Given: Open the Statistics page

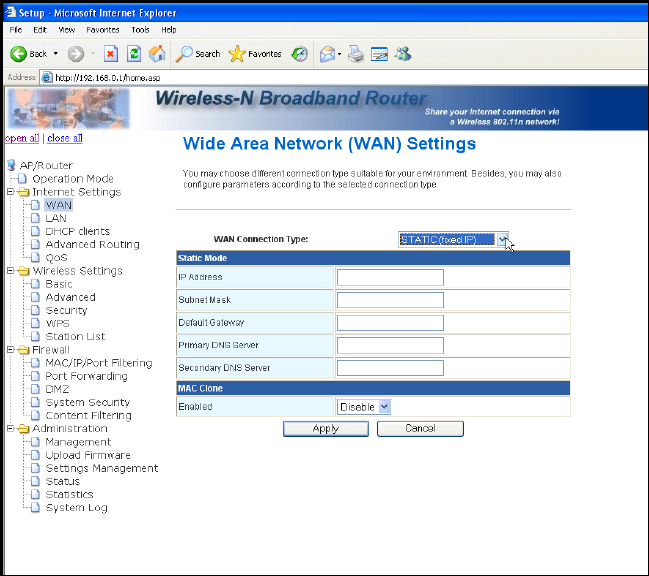Looking at the screenshot, I should pos(69,494).
